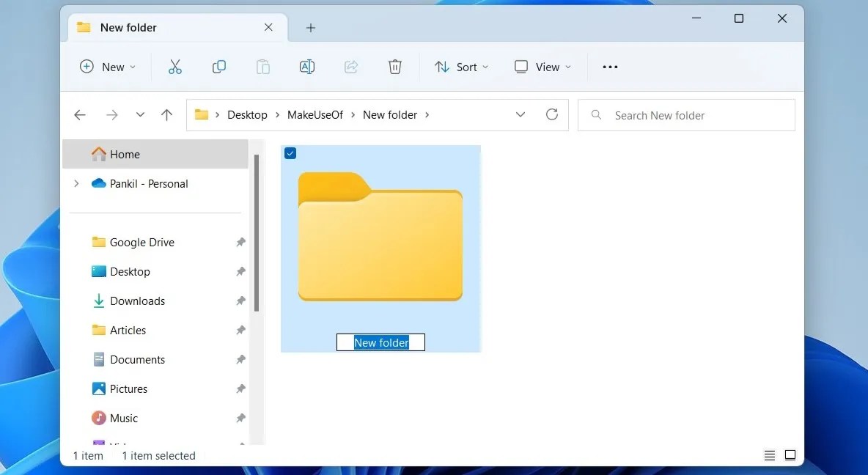Paste from clipboard using Paste icon

point(263,67)
